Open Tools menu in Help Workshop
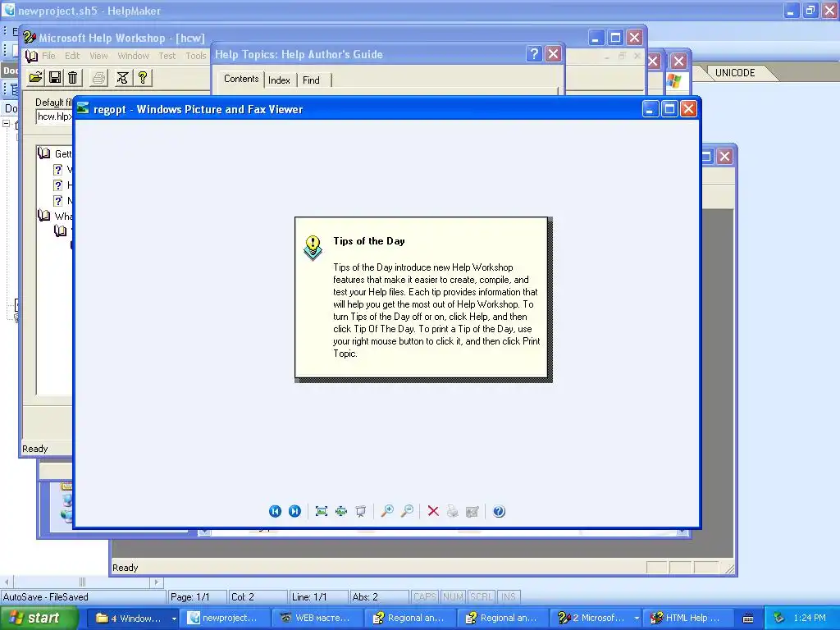840x630 pixels. (x=195, y=56)
